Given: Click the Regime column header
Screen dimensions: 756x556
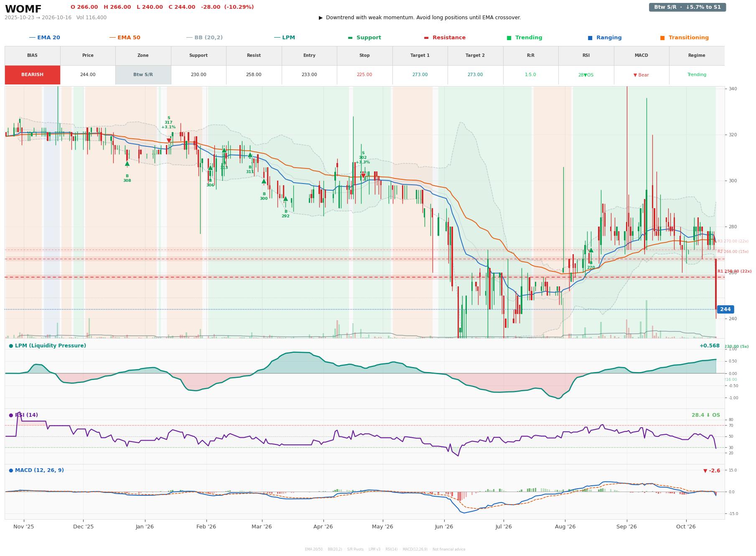Looking at the screenshot, I should [x=697, y=56].
